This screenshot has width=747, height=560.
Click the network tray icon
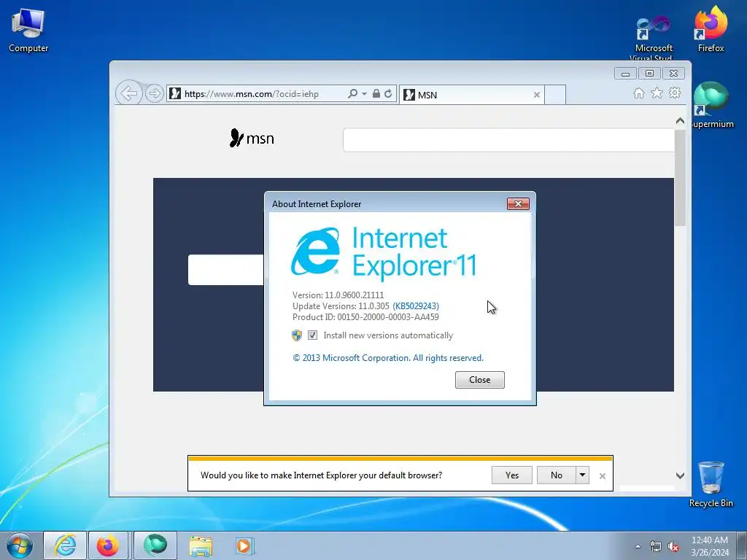pyautogui.click(x=656, y=547)
